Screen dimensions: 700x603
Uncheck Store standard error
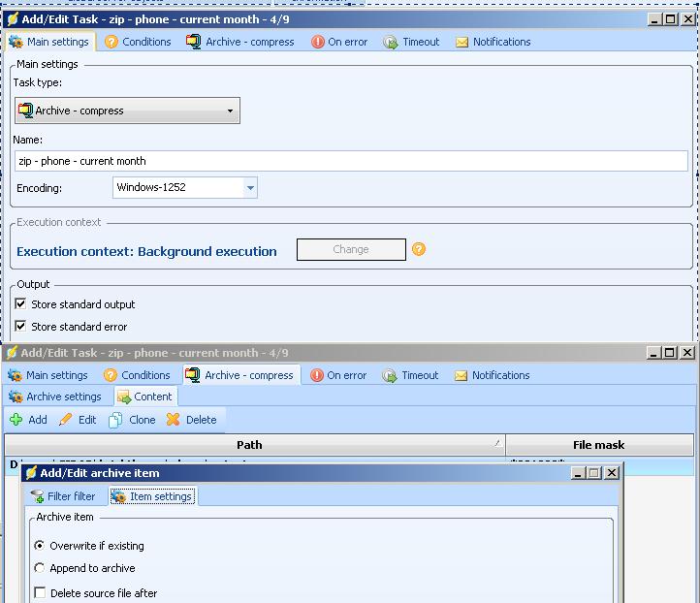[21, 327]
